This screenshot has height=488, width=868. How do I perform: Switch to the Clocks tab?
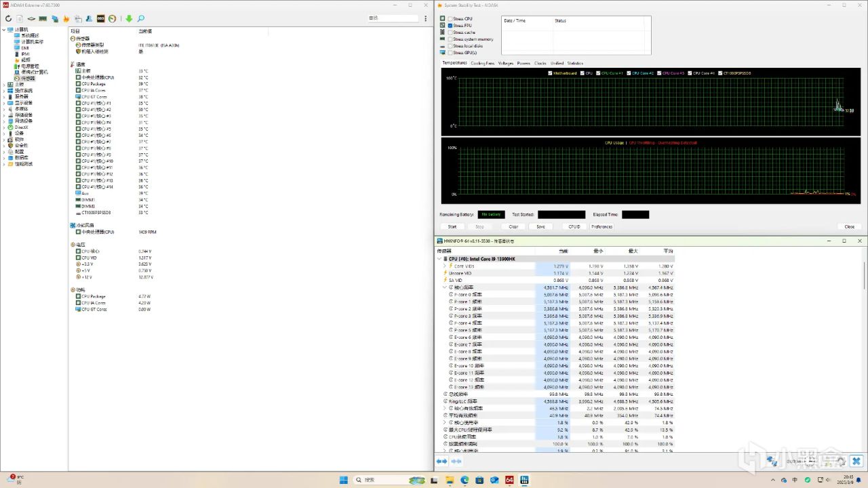pos(540,63)
